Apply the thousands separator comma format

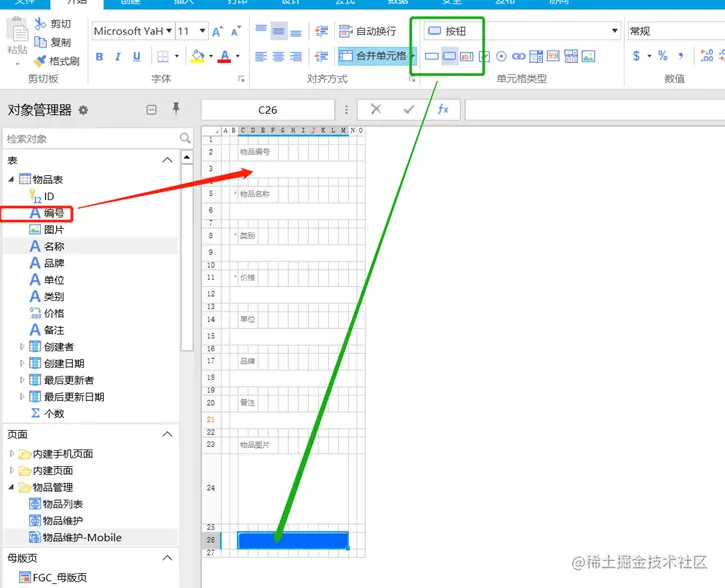click(680, 56)
